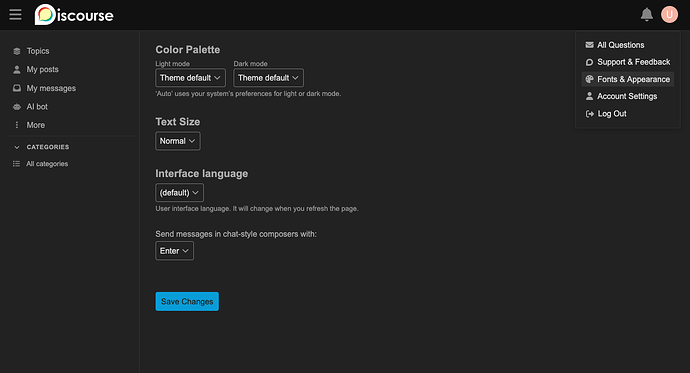The height and width of the screenshot is (373, 690).
Task: Open the chat-style composers Enter dropdown
Action: click(174, 251)
